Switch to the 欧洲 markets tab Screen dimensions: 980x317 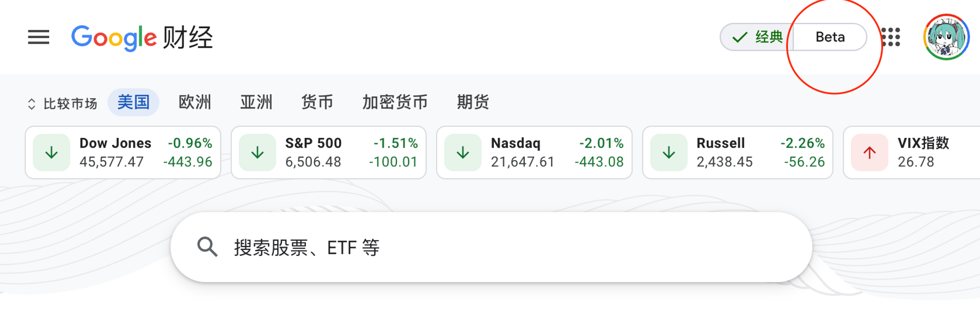pyautogui.click(x=194, y=102)
